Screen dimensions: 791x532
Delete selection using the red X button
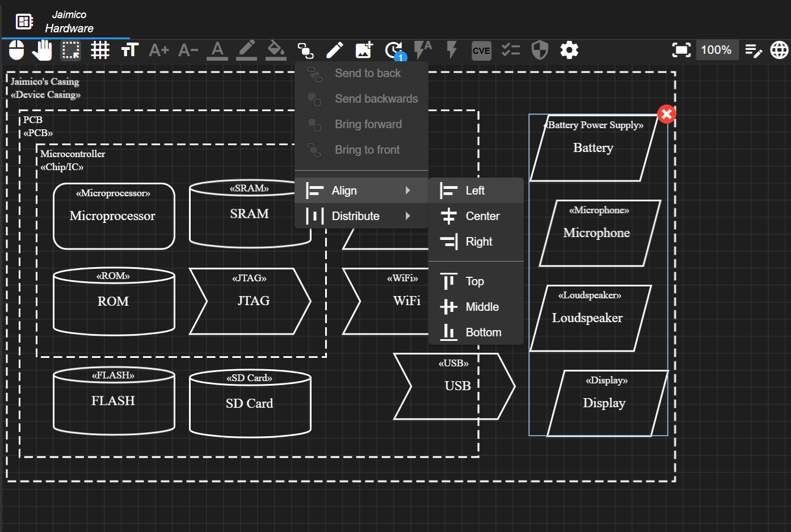coord(666,113)
